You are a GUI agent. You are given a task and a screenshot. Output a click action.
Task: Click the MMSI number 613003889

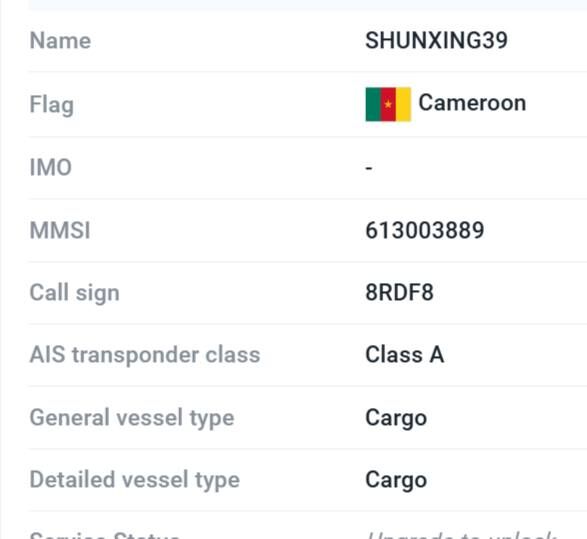425,230
